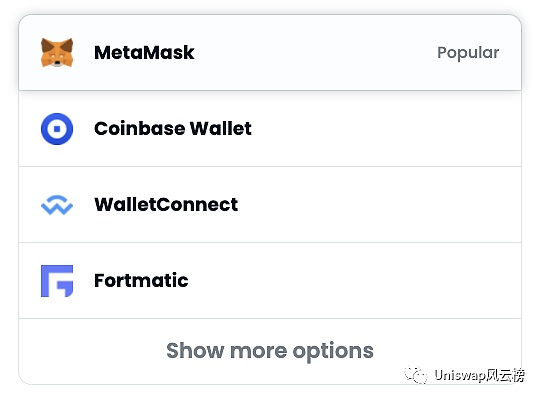Click blank area of the WalletConnect row

(377, 204)
